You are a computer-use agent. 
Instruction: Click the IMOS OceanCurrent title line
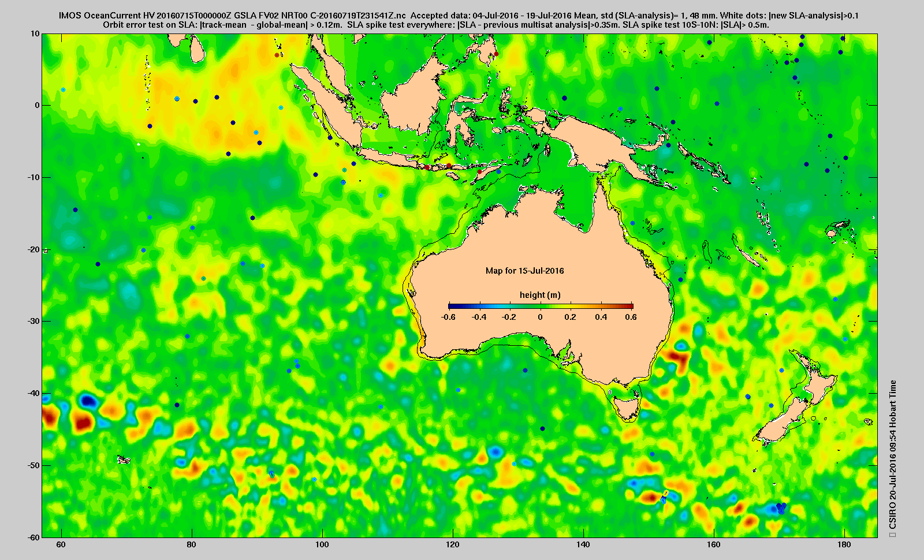point(459,16)
